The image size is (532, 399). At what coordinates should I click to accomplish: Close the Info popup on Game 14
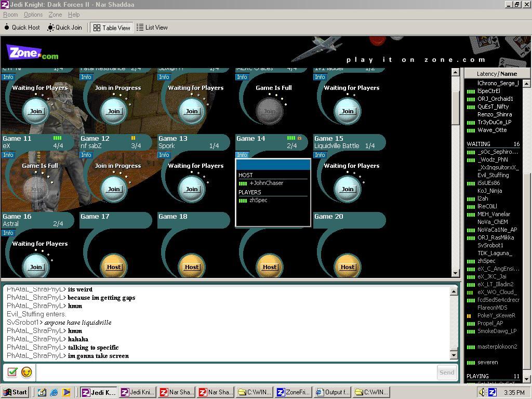tap(242, 155)
